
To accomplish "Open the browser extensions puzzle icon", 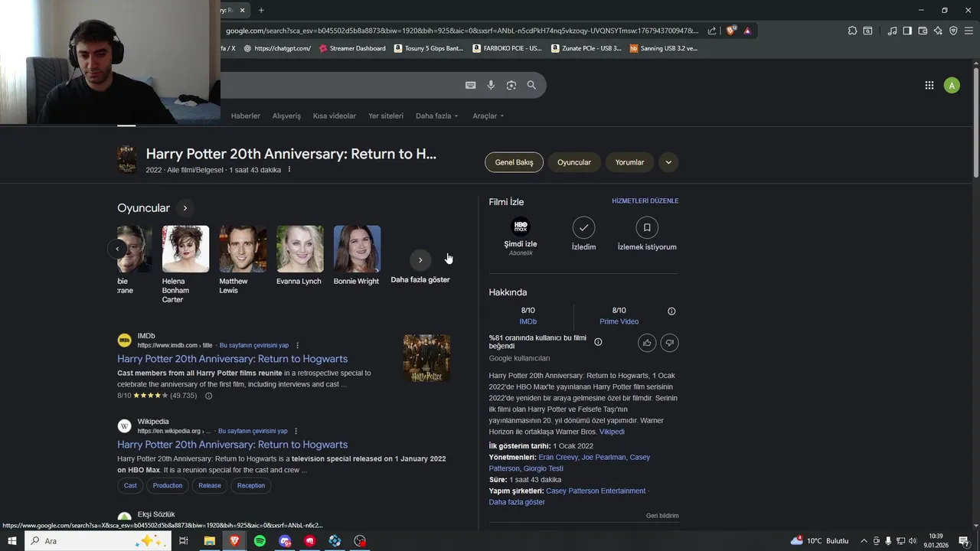I will (852, 31).
